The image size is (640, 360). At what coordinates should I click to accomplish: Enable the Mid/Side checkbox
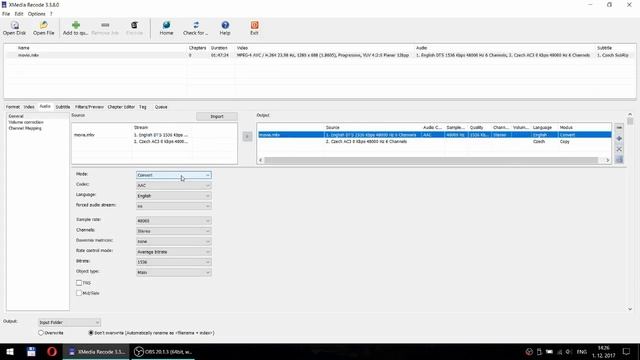tap(79, 293)
